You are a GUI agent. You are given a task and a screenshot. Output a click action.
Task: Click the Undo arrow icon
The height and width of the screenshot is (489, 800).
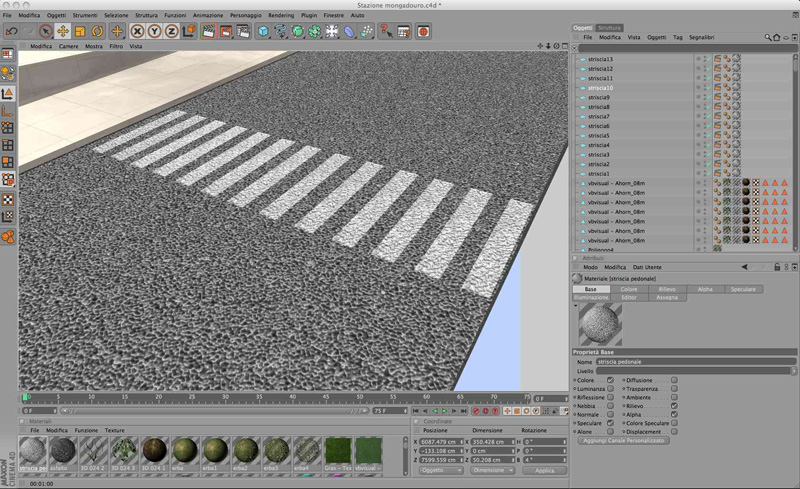[x=11, y=32]
